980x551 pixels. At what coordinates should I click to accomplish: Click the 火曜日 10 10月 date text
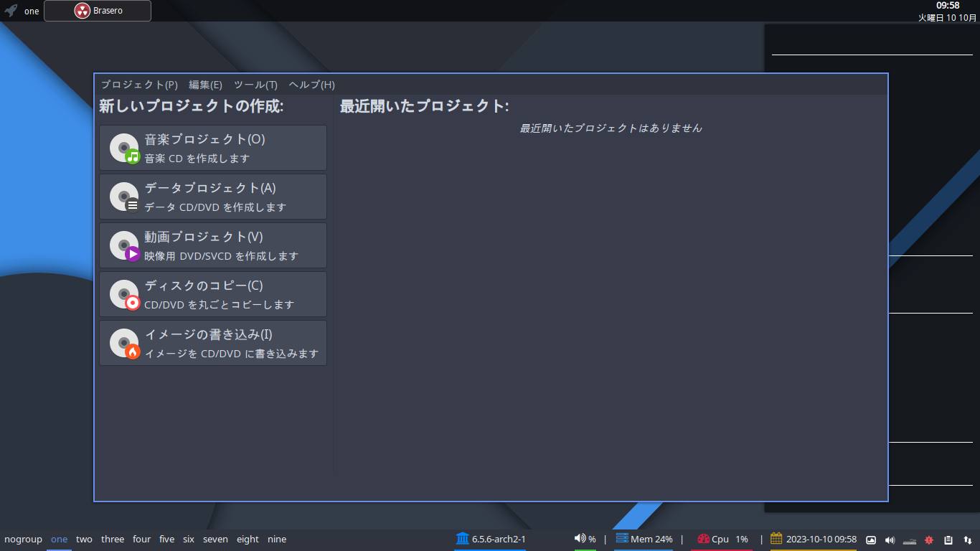tap(947, 18)
